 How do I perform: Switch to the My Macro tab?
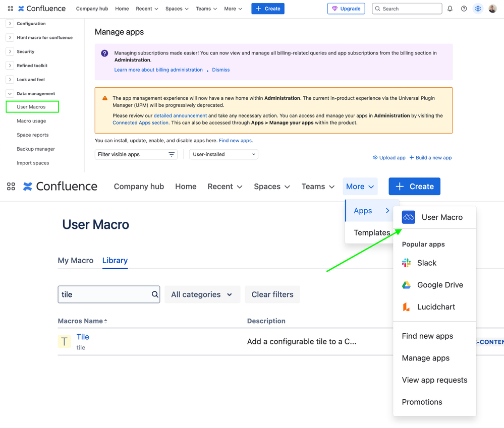tap(76, 261)
